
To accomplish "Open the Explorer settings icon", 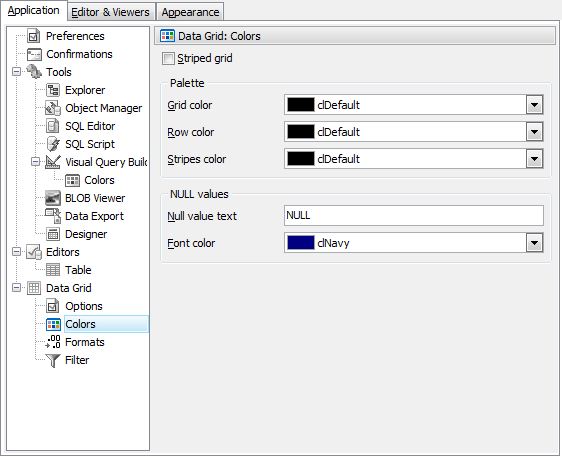I will [x=53, y=90].
